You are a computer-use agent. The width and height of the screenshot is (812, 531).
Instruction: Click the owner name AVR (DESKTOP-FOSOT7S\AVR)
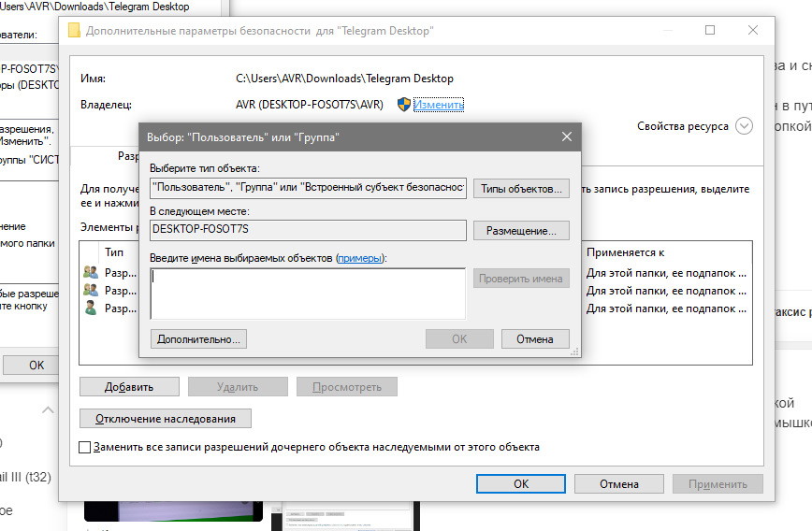pos(309,105)
